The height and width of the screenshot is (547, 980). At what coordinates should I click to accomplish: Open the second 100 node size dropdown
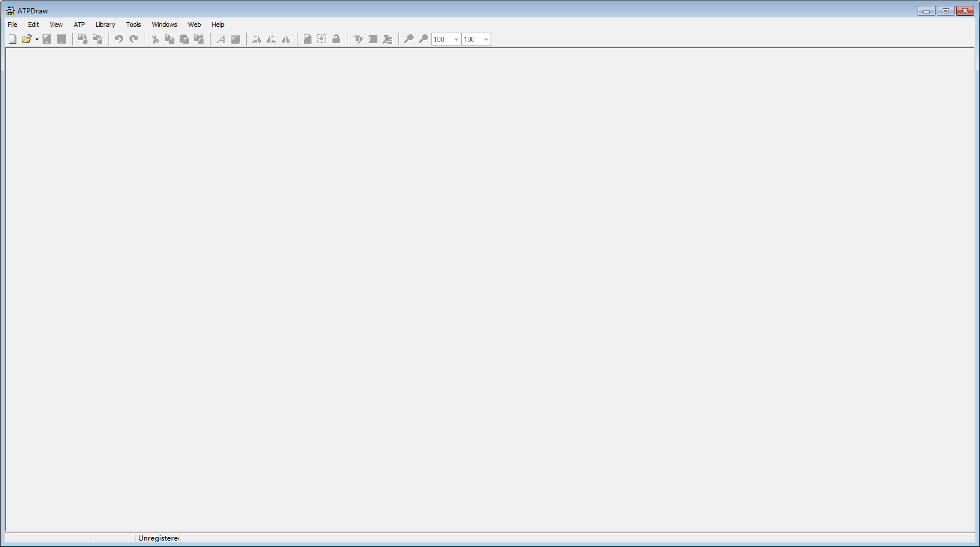486,40
